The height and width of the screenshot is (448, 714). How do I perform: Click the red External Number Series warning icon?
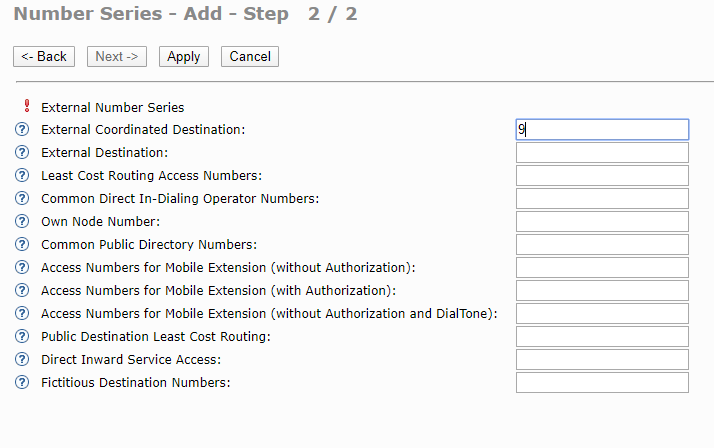26,106
